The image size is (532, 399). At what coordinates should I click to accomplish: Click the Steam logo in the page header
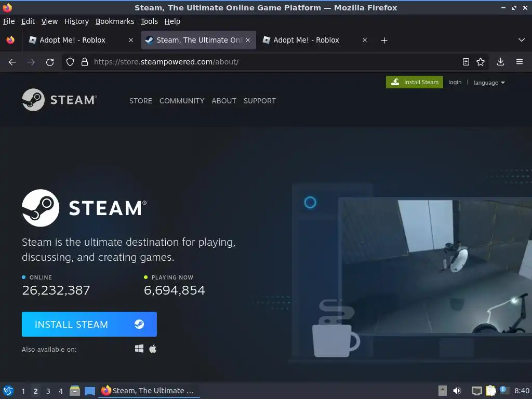(x=59, y=100)
